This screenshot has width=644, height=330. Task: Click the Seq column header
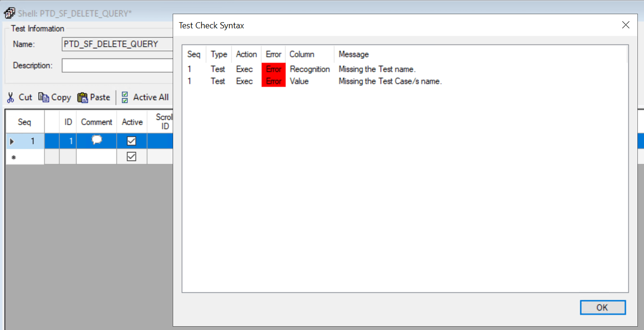tap(24, 121)
